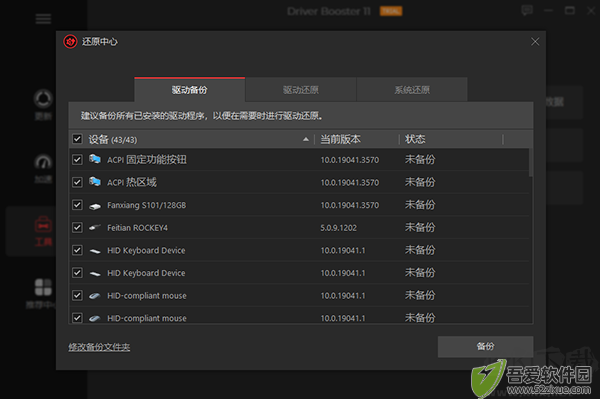Screen dimensions: 600x399
Task: Open the 修改备份文件夹 link
Action: click(99, 347)
